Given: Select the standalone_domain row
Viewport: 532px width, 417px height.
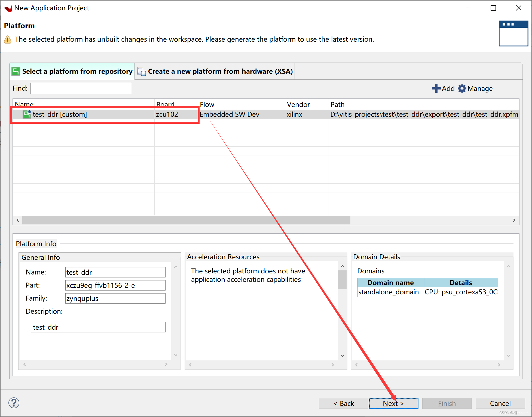Looking at the screenshot, I should 389,292.
